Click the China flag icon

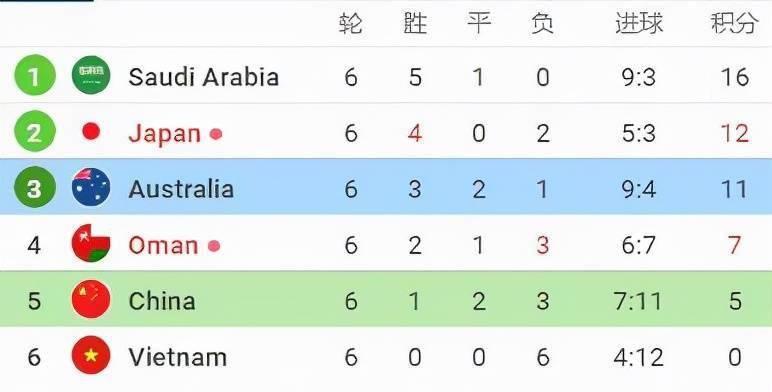pyautogui.click(x=91, y=299)
